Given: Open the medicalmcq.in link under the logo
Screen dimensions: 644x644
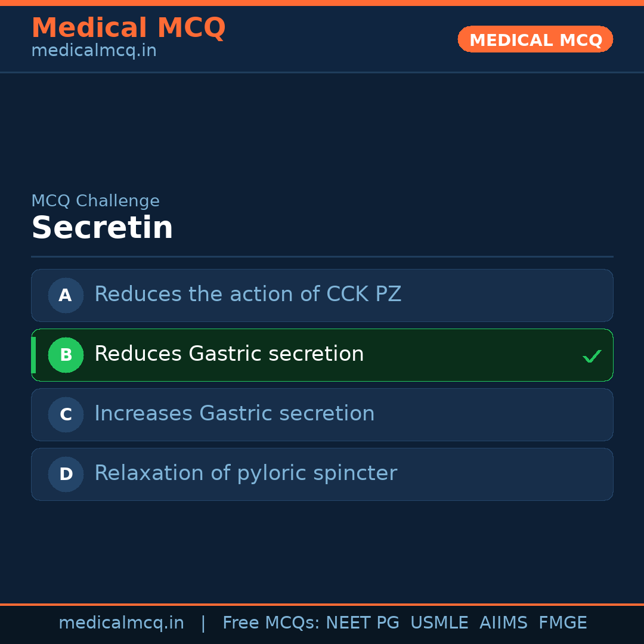Looking at the screenshot, I should click(93, 51).
